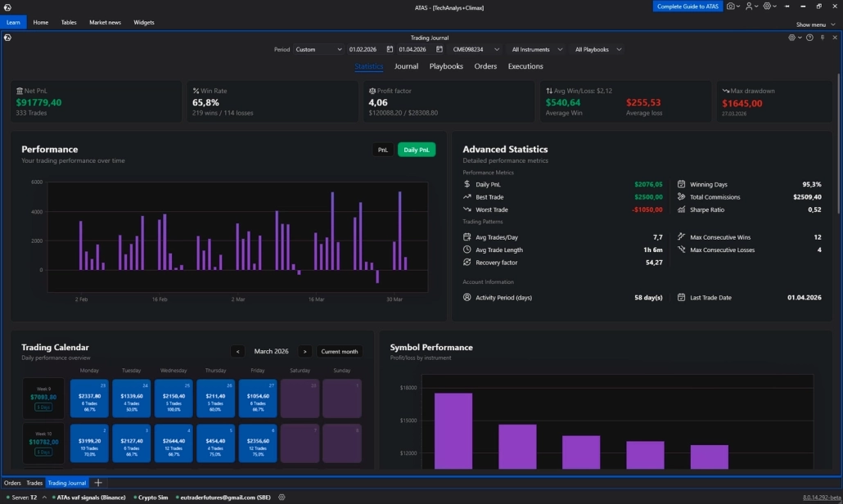Click the Week 9 summary $7093,80

[43, 397]
